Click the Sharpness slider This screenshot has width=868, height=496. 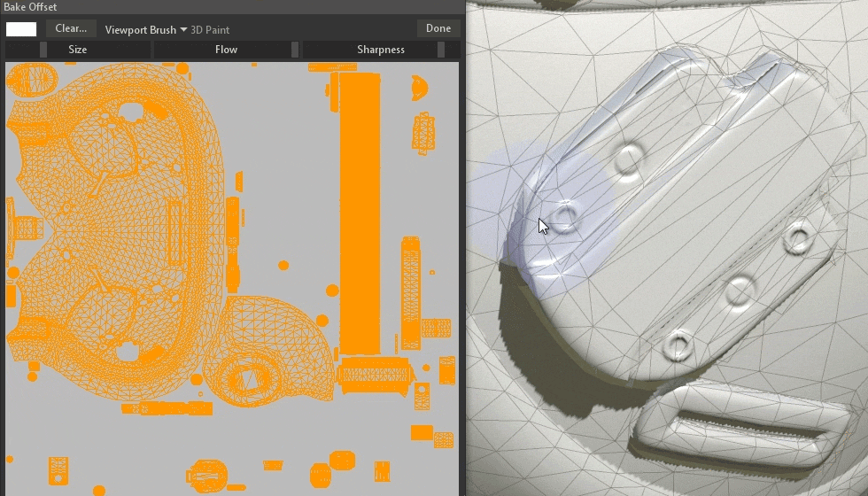[x=381, y=50]
